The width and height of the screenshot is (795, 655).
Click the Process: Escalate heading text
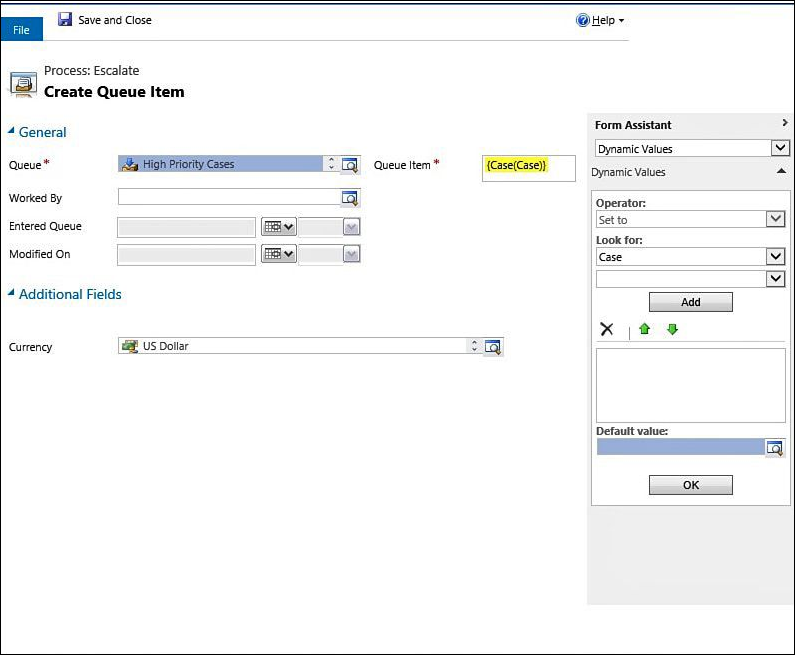click(x=92, y=70)
